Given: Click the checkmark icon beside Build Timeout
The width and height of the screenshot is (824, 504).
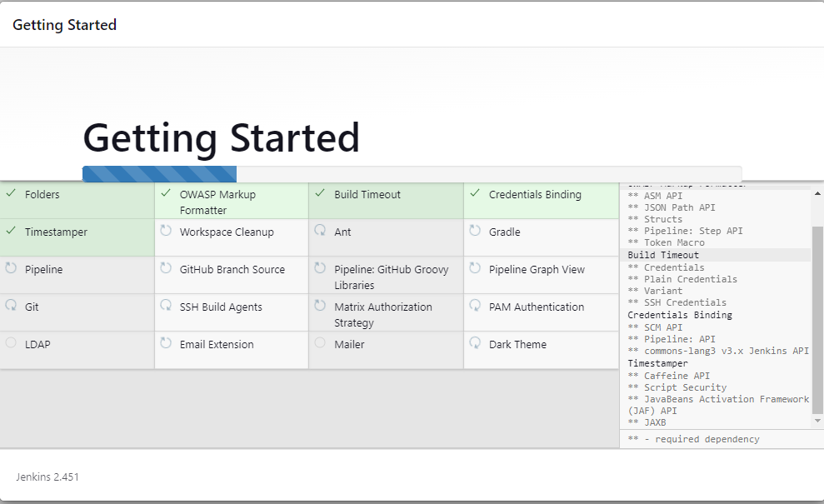Looking at the screenshot, I should [320, 193].
